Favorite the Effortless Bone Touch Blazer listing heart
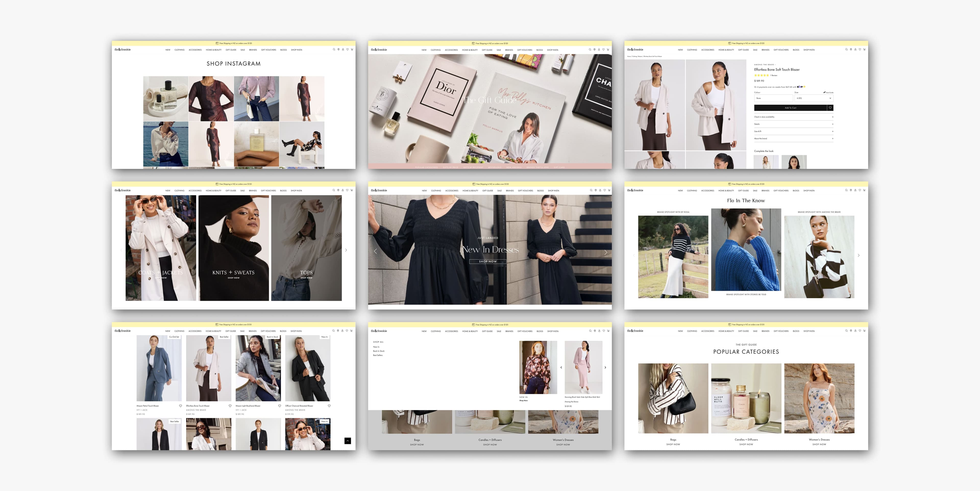This screenshot has height=491, width=980. (230, 406)
